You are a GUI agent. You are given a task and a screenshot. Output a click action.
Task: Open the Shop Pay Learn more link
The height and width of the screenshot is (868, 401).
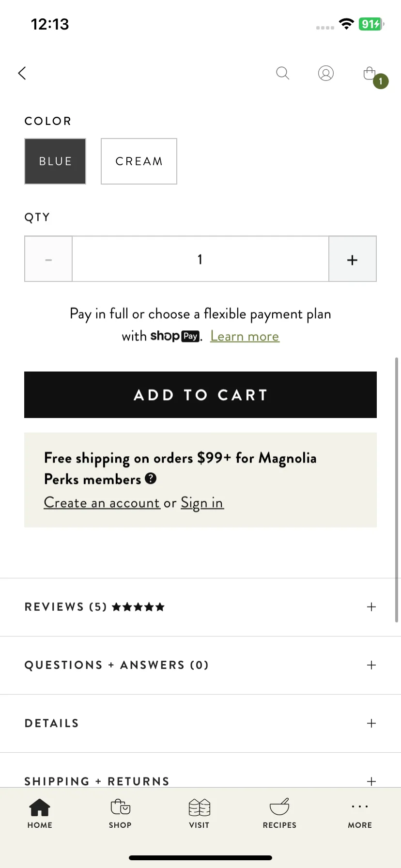[245, 336]
